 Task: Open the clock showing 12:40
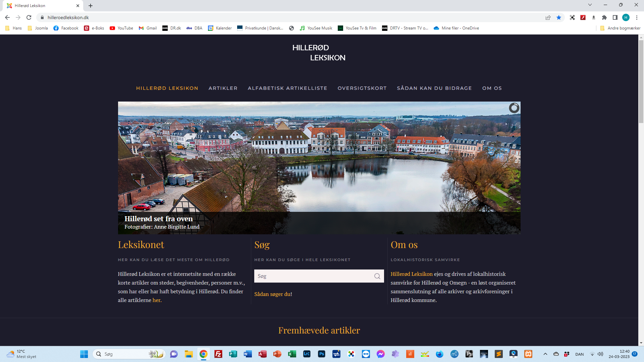click(x=619, y=354)
